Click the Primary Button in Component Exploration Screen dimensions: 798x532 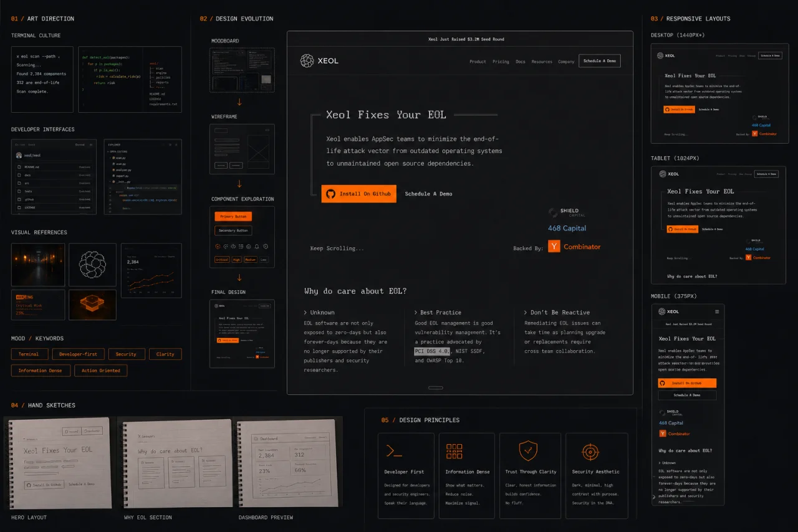coord(233,216)
